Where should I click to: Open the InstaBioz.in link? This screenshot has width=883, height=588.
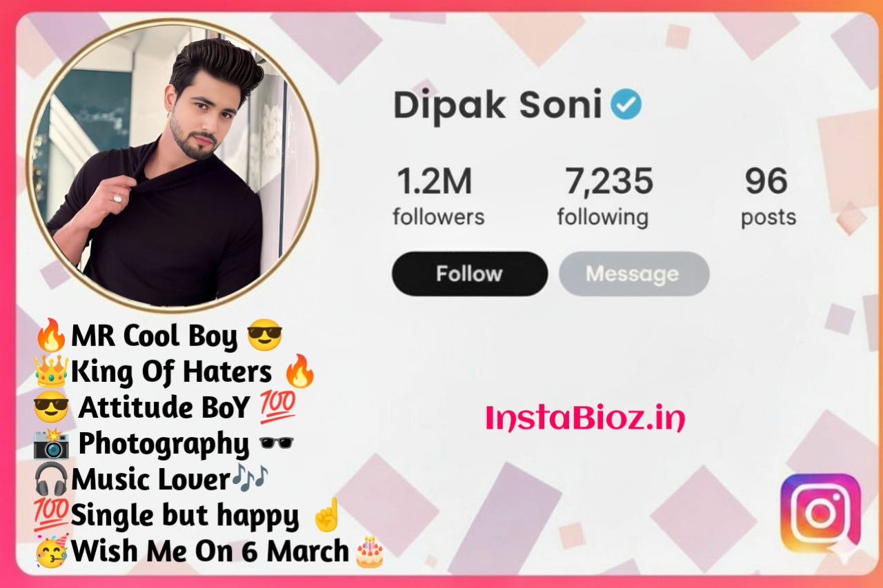pos(586,418)
